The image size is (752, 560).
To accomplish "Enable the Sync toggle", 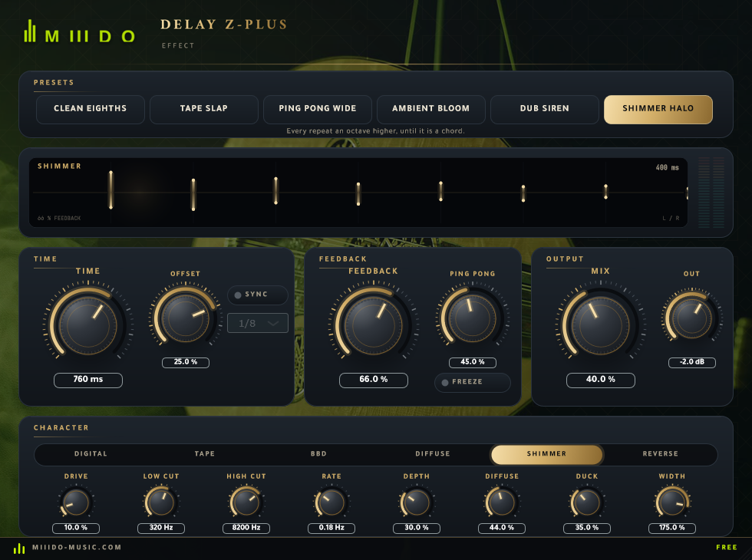I will point(258,295).
